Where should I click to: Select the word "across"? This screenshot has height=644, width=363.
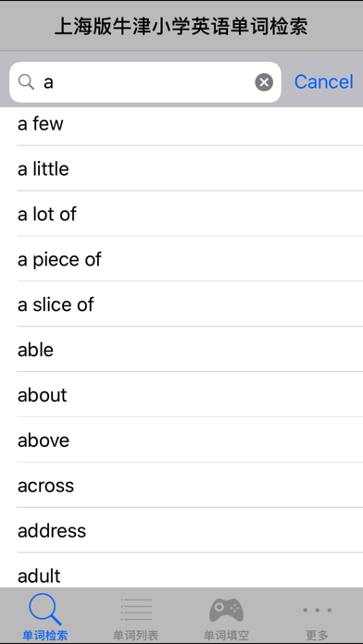pos(181,485)
